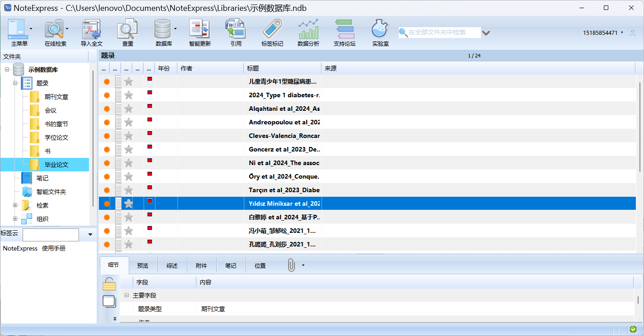Select the 期刊文章 folder
This screenshot has height=336, width=644.
(x=56, y=97)
